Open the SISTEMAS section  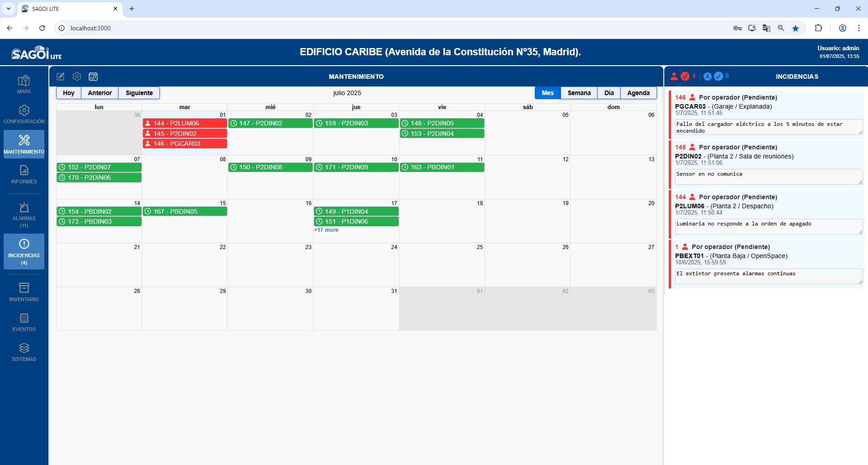point(24,352)
